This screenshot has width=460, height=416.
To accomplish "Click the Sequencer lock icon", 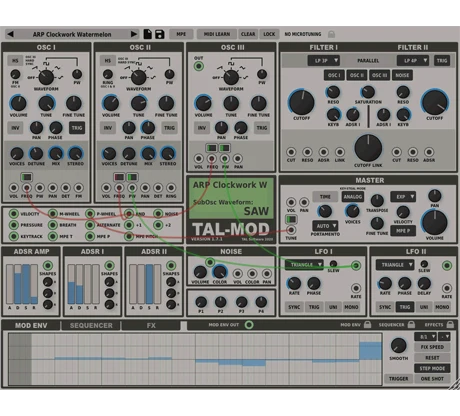I will [x=411, y=324].
